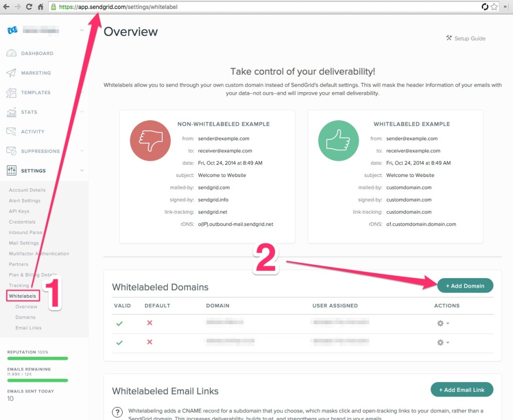The height and width of the screenshot is (420, 513).
Task: Click the sync extension icon in address bar
Action: tap(485, 7)
